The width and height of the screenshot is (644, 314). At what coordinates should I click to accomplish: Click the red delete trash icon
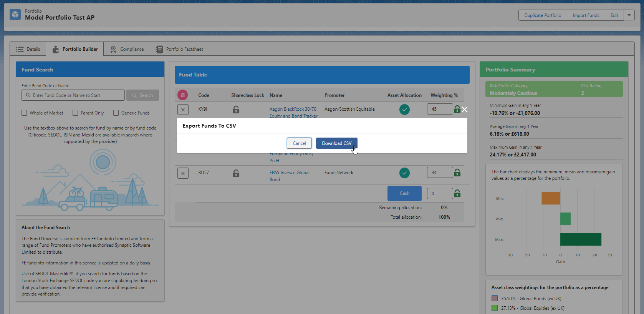(x=183, y=95)
